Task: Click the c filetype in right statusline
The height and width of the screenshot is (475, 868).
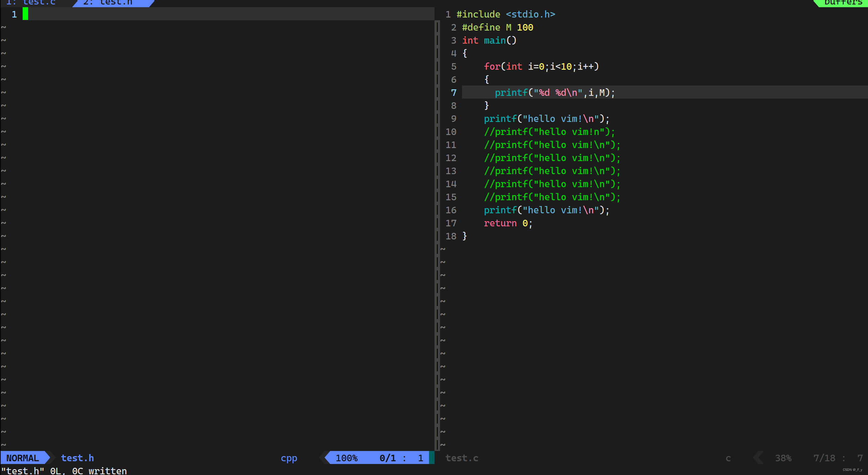Action: tap(728, 458)
